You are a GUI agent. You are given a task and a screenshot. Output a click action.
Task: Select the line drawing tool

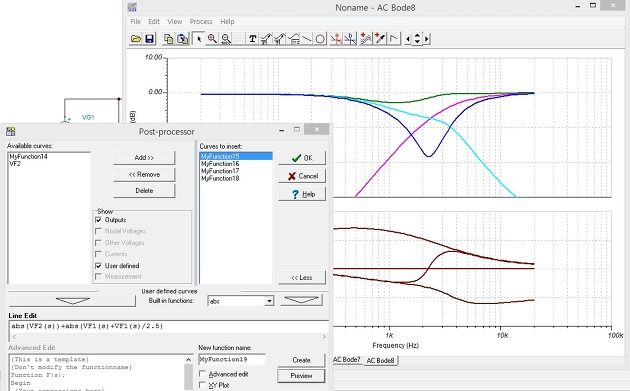307,39
